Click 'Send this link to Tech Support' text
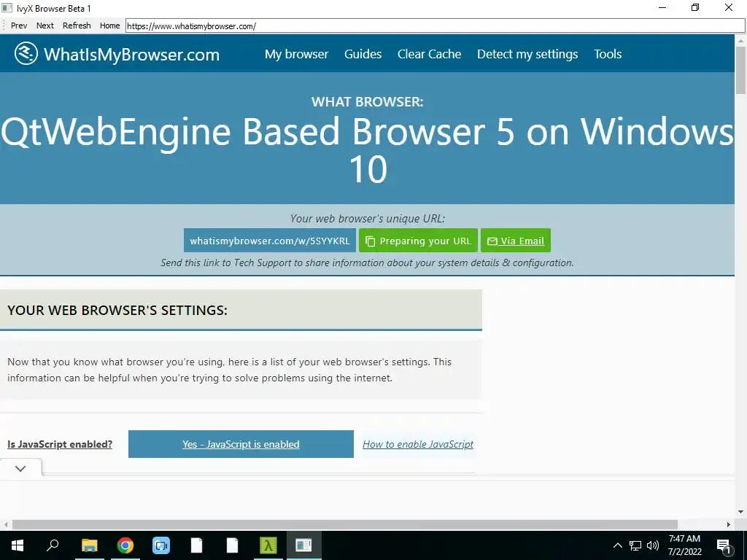 368,262
